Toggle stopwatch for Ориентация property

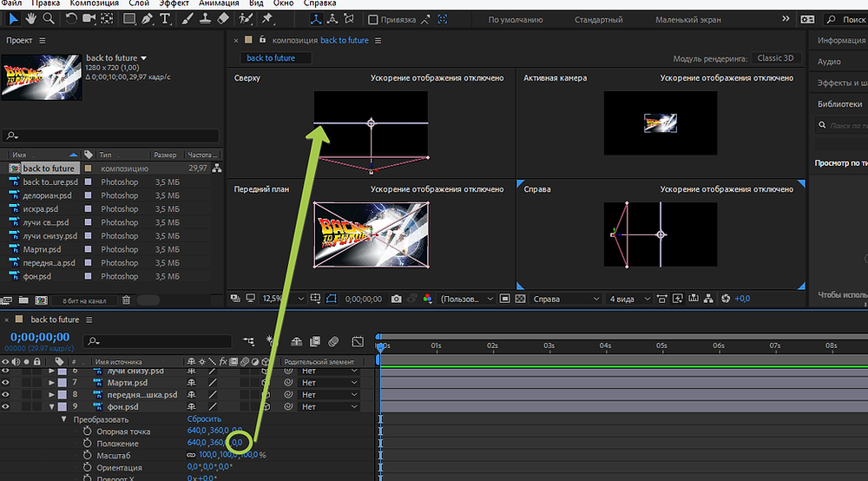(x=87, y=467)
